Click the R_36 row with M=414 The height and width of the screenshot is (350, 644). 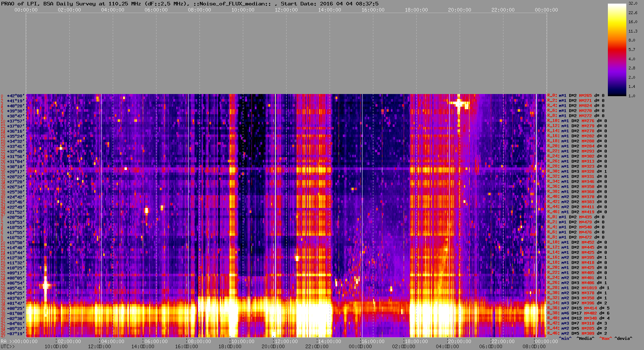tap(578, 308)
